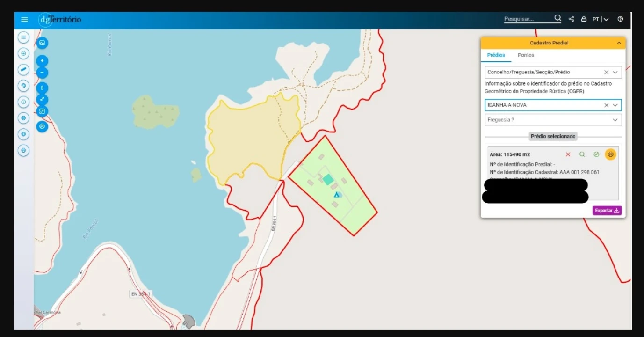
Task: Click the map zoom out minus button
Action: pyautogui.click(x=42, y=72)
